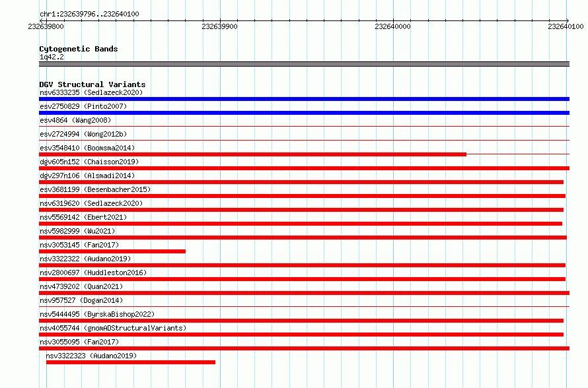Screen dimensions: 588x388
Task: Click the nsv4739202 (Quan2021) label
Action: [81, 286]
